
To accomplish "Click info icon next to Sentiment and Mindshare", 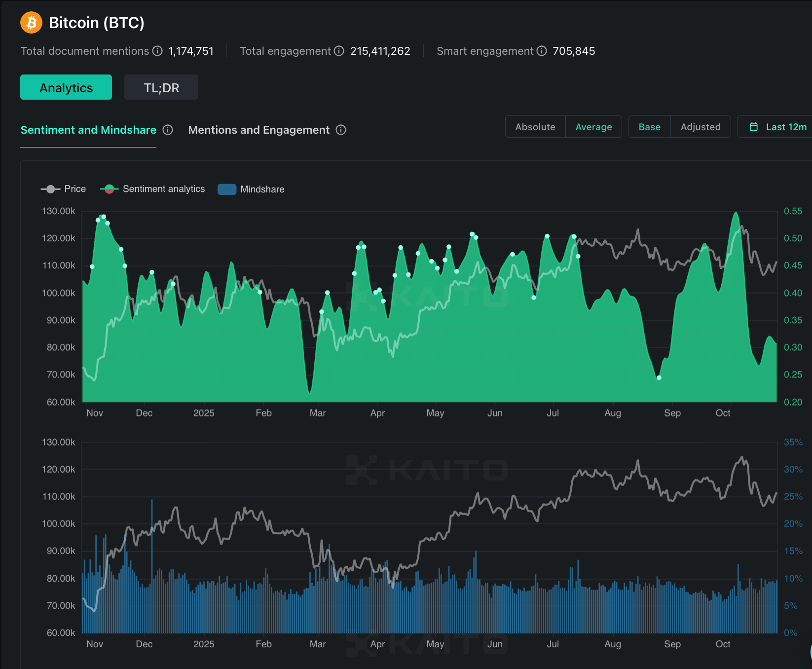I will click(x=168, y=130).
